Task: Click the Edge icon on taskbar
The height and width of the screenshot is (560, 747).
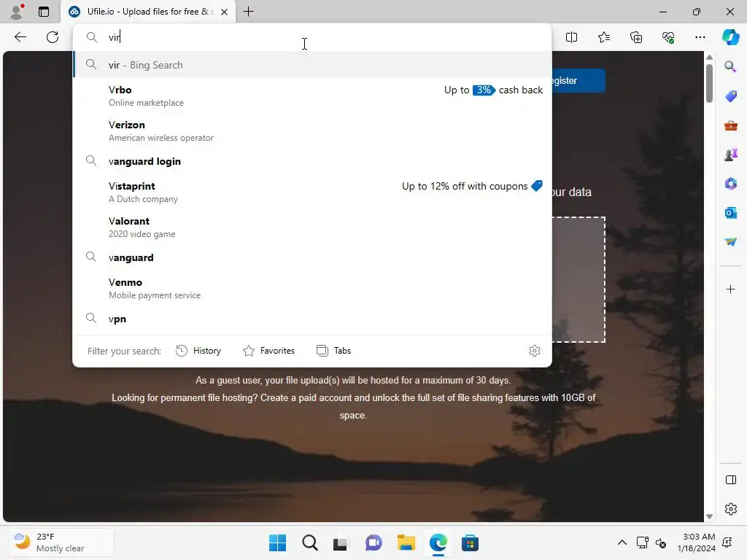Action: [438, 542]
